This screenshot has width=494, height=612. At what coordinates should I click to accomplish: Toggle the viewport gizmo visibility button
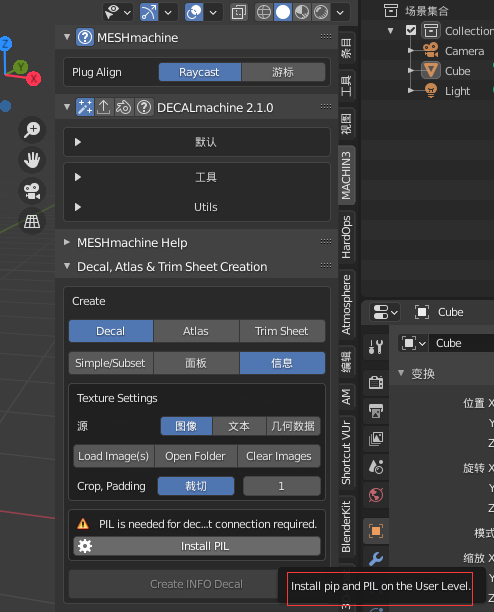[149, 12]
